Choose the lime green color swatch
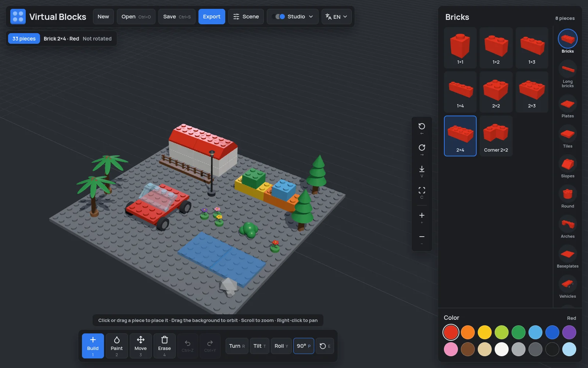 pos(502,332)
